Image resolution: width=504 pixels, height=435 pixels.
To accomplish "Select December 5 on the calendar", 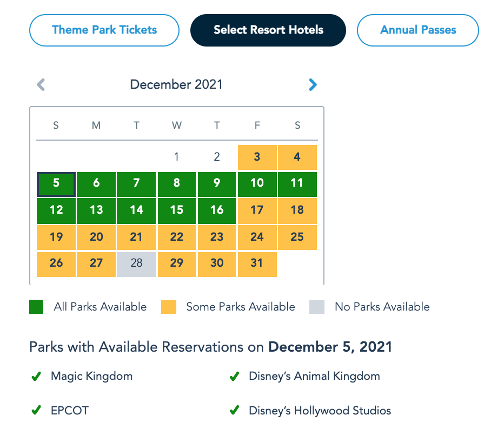I will (x=56, y=184).
